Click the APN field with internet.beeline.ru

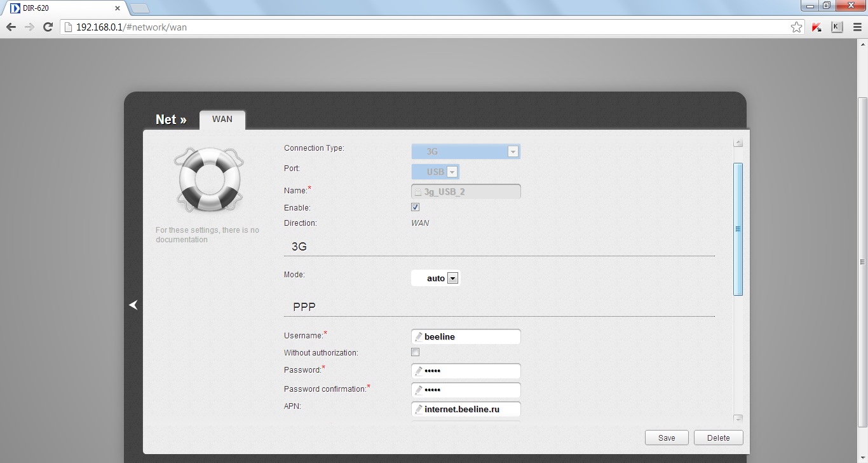pyautogui.click(x=466, y=409)
